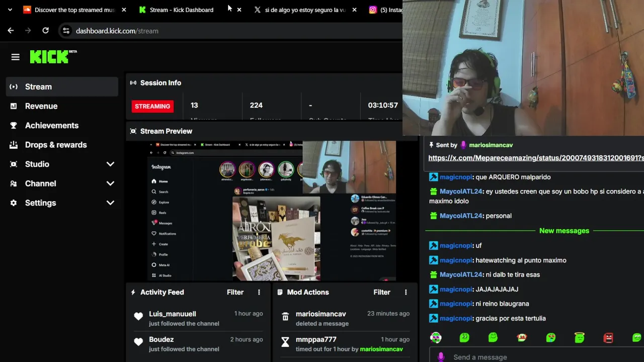Close the 'Discover the top streamed' tab

(124, 10)
